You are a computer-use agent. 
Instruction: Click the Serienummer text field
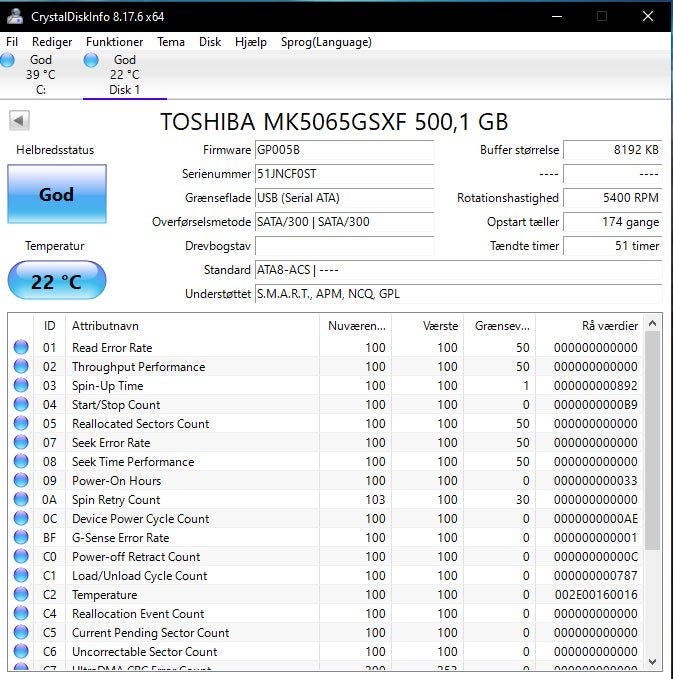344,174
